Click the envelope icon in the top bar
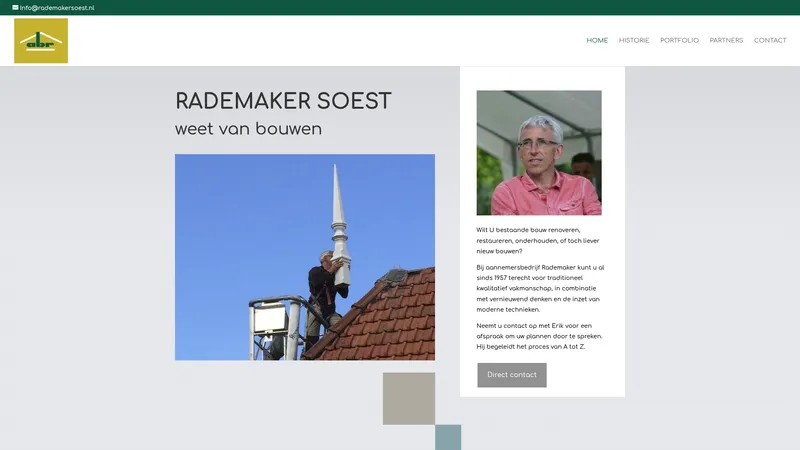800x450 pixels. [15, 8]
